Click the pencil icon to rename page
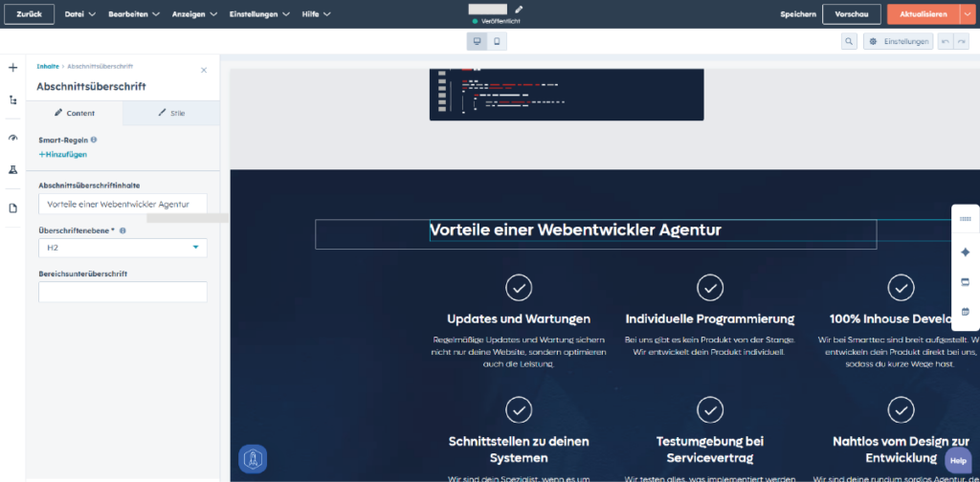 519,10
